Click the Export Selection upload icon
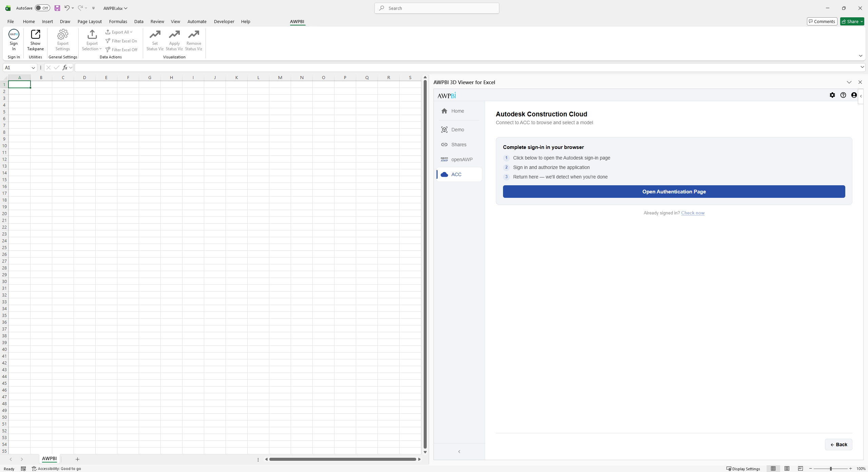This screenshot has width=868, height=472. pos(92,35)
